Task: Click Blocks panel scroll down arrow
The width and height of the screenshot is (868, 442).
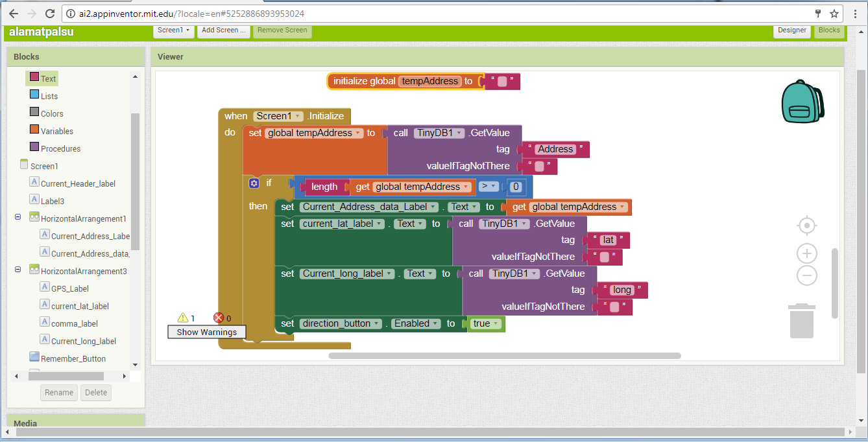Action: point(135,365)
